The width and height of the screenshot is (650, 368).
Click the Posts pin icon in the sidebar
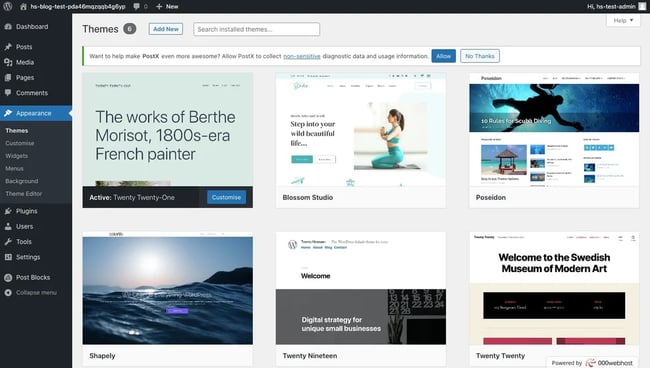(x=8, y=47)
